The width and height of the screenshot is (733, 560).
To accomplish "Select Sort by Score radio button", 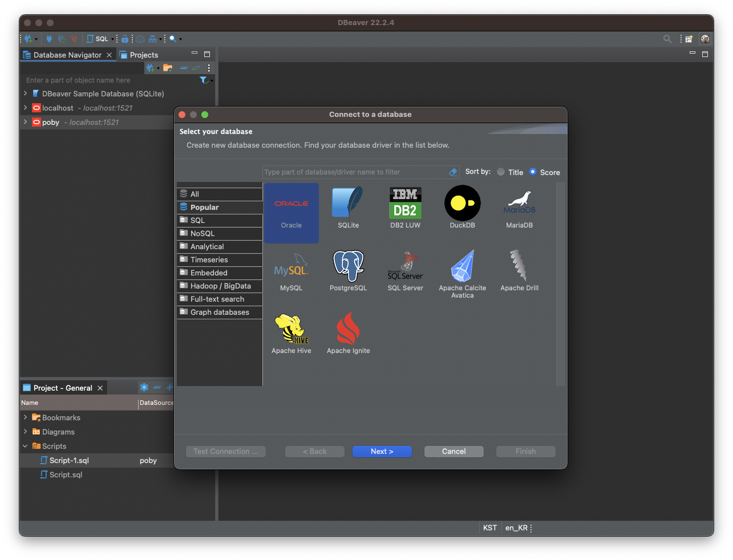I will 533,172.
